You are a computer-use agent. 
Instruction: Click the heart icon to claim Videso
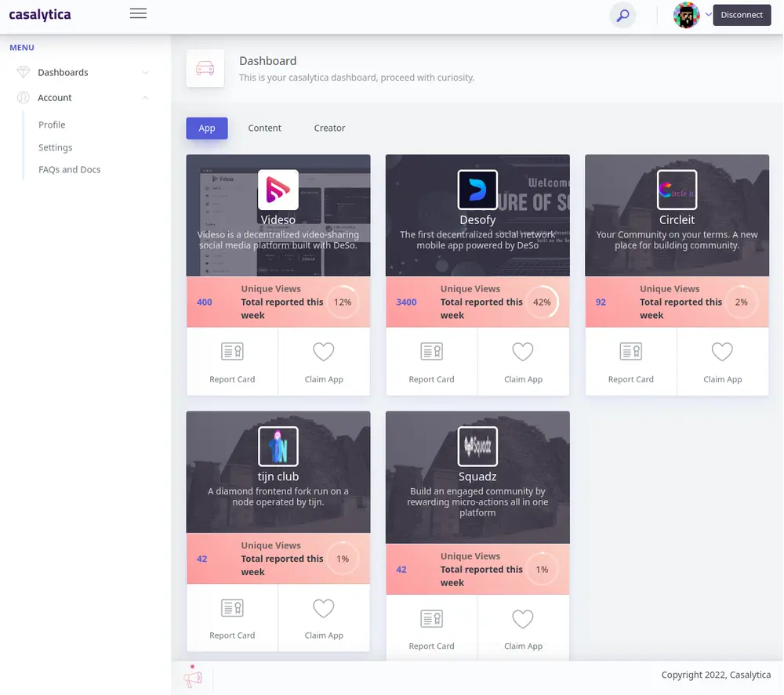[x=324, y=352]
